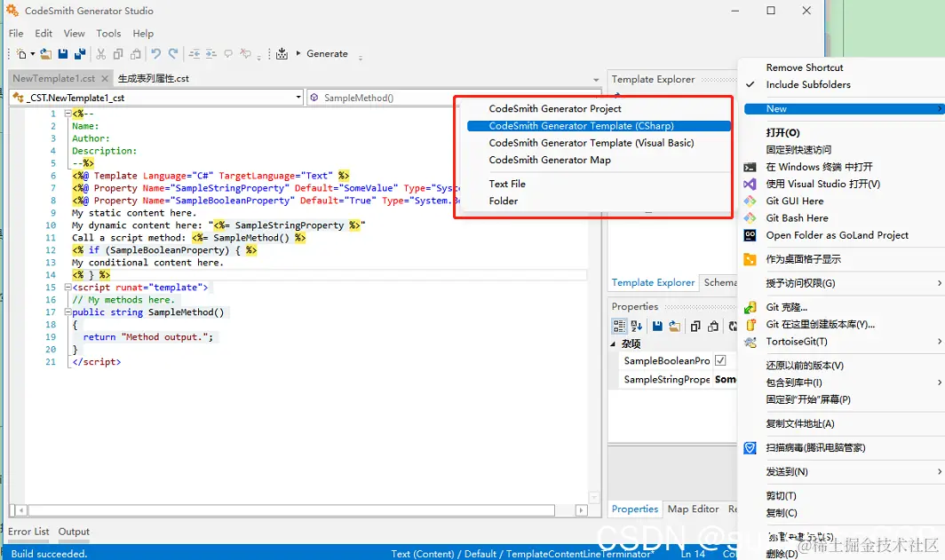Toggle the SampleBooleanProperty checkbox

pyautogui.click(x=720, y=360)
